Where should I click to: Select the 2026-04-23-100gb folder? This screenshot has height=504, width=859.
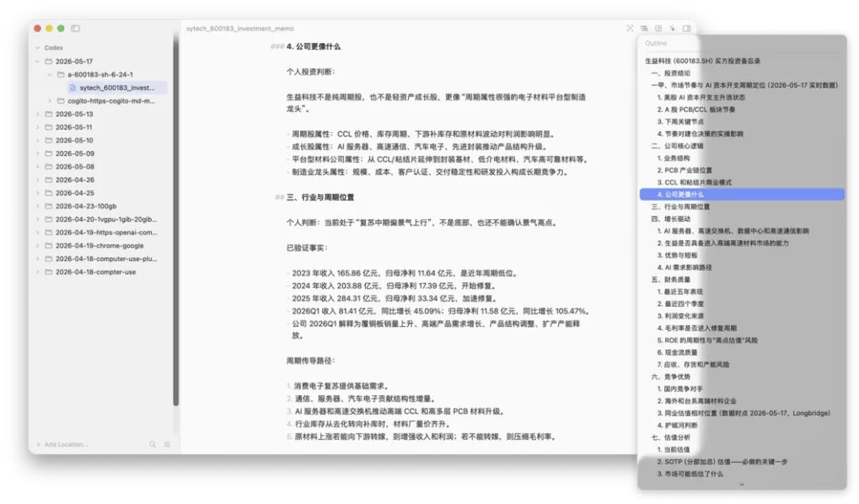(x=85, y=206)
